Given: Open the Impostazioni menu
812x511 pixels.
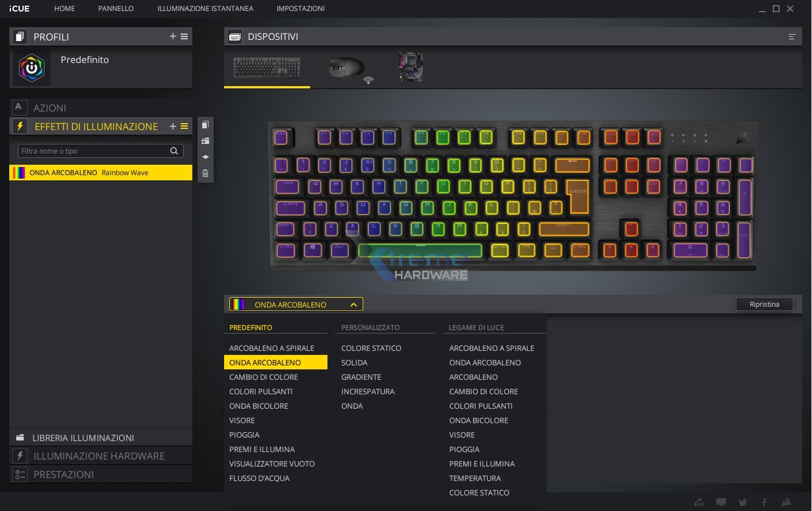Looking at the screenshot, I should pyautogui.click(x=300, y=9).
